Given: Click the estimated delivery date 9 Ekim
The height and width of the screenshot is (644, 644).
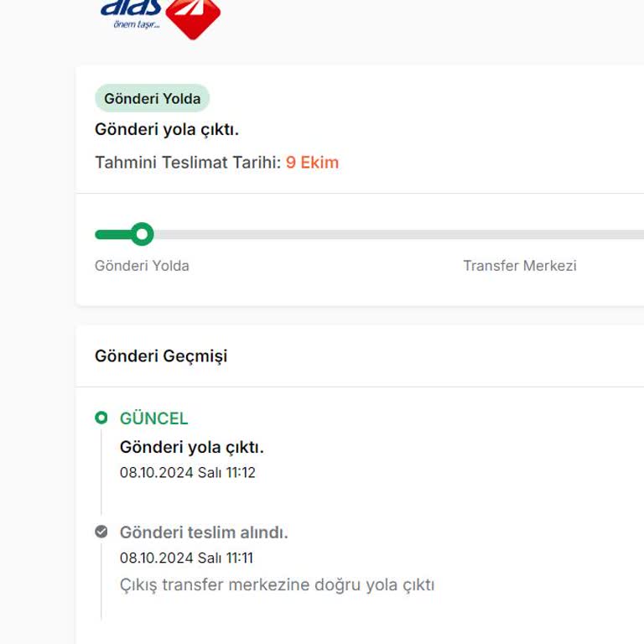Looking at the screenshot, I should tap(312, 163).
